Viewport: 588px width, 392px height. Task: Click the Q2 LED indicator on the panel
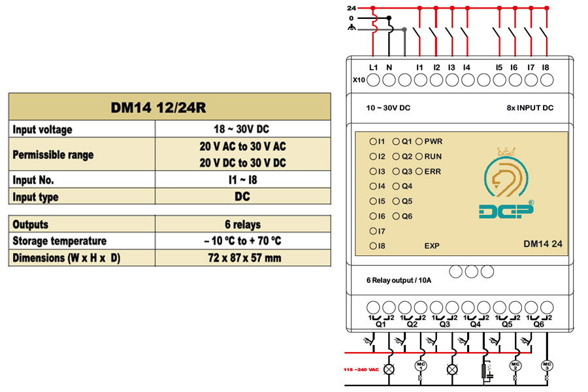396,156
